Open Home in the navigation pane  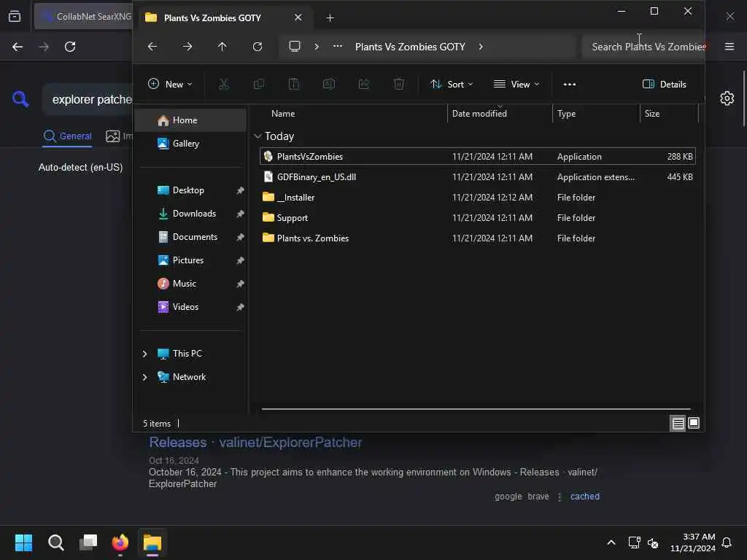pos(191,120)
